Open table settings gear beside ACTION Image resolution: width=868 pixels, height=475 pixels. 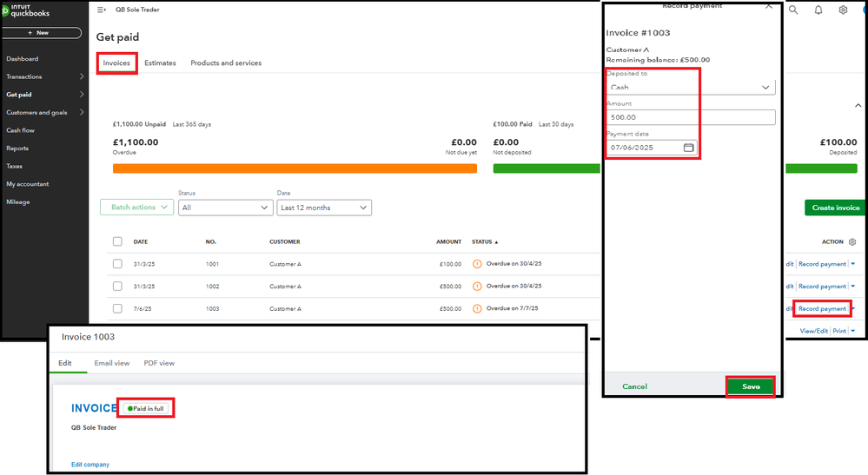[x=852, y=241]
